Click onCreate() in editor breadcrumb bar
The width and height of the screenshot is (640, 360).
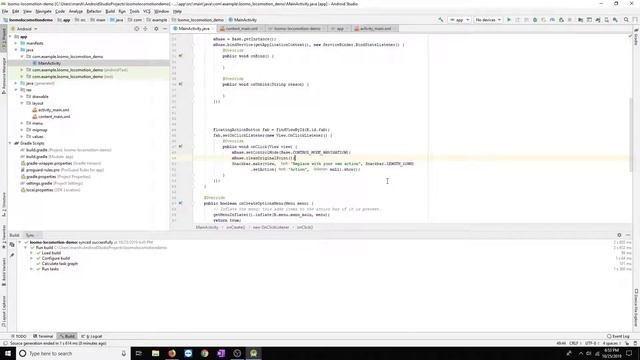pyautogui.click(x=236, y=227)
